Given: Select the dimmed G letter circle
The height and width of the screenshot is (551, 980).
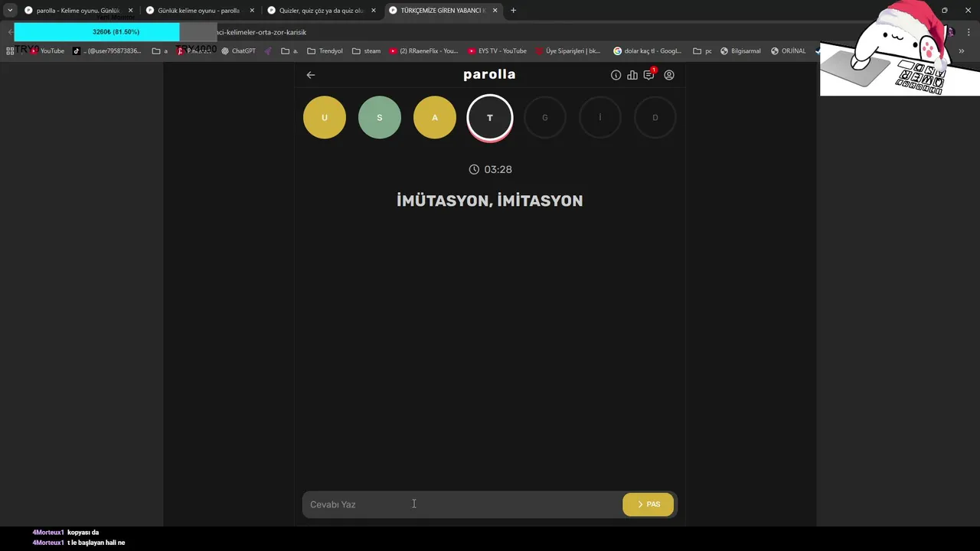Looking at the screenshot, I should (x=545, y=118).
